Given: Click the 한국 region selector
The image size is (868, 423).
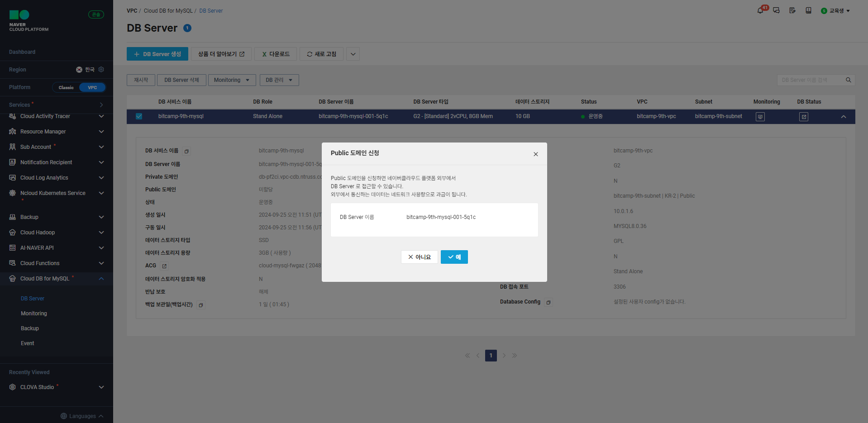Looking at the screenshot, I should pos(86,70).
